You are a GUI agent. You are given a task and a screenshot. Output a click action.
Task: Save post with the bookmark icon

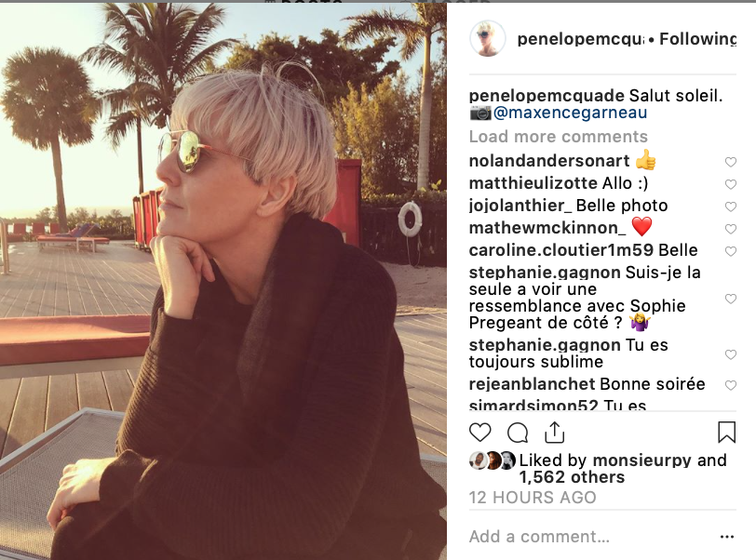(726, 432)
